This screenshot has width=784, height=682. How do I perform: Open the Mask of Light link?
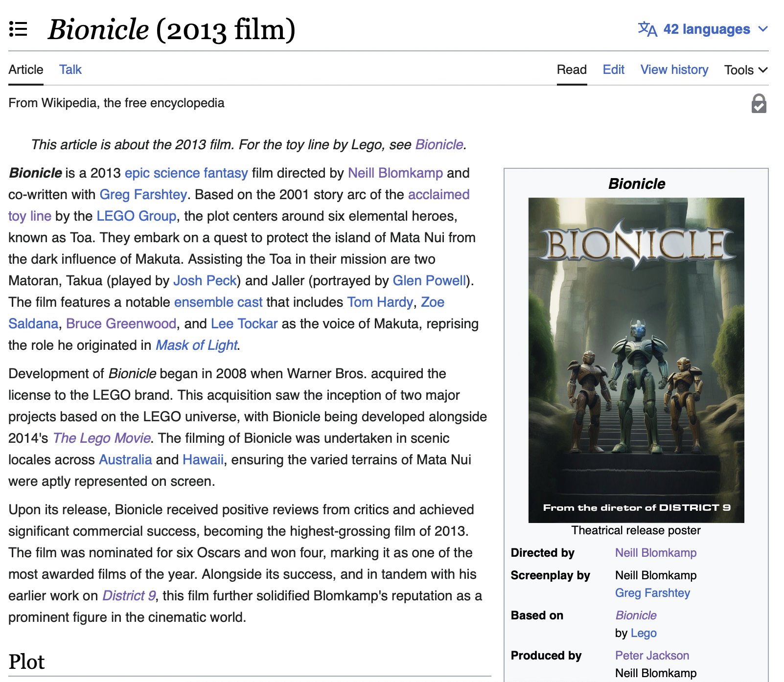tap(196, 345)
